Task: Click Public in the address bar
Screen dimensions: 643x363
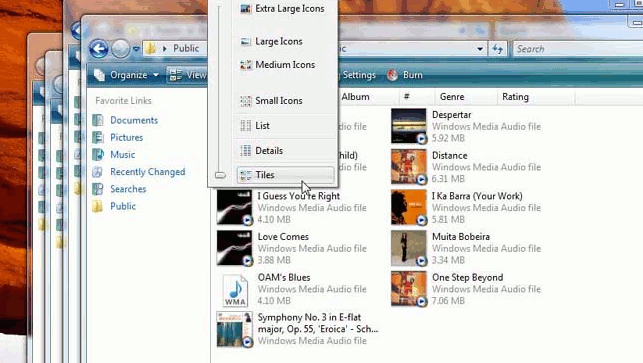Action: point(186,48)
